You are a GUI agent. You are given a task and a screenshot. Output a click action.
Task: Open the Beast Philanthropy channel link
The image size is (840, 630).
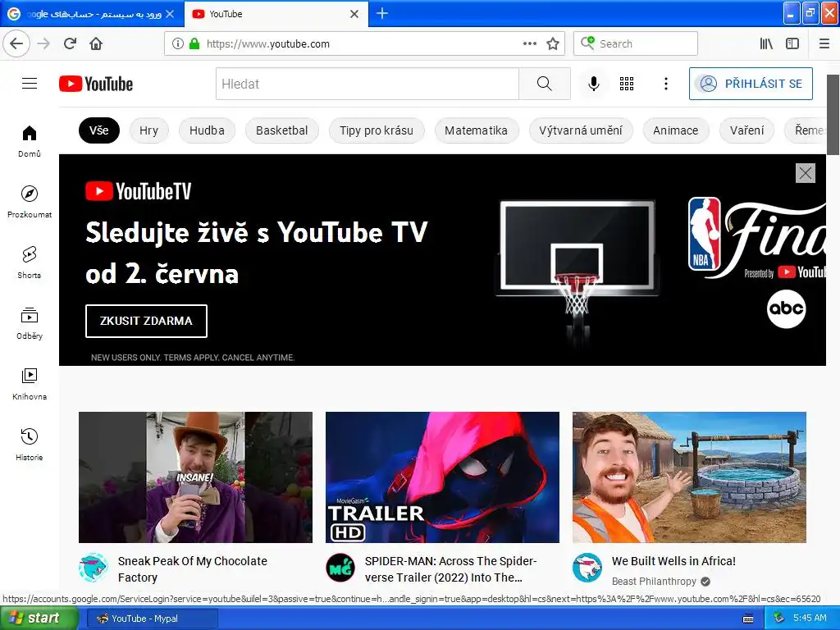pos(654,582)
